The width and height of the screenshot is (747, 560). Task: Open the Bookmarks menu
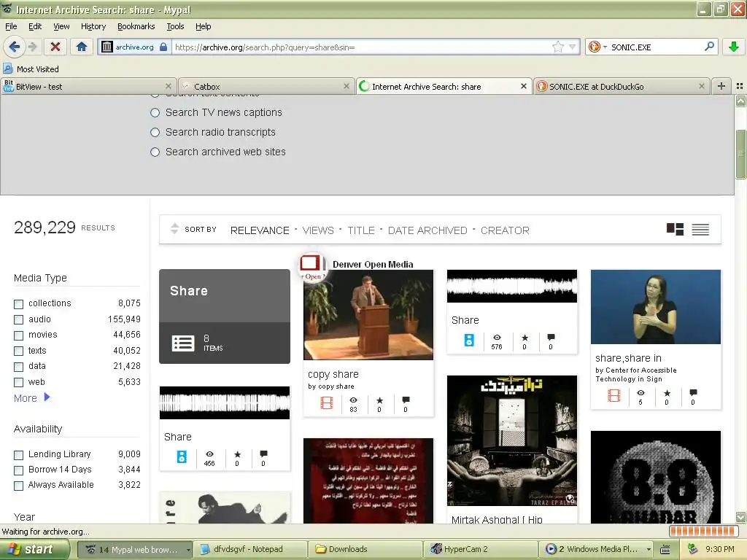click(x=136, y=26)
